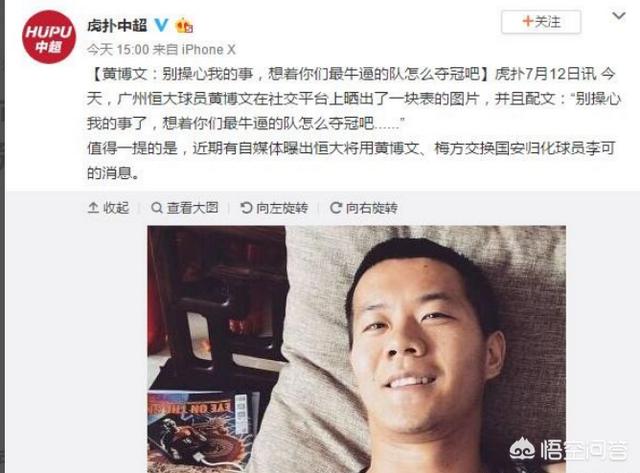Image resolution: width=640 pixels, height=473 pixels.
Task: Open the HUPU 中超 red avatar
Action: (49, 37)
